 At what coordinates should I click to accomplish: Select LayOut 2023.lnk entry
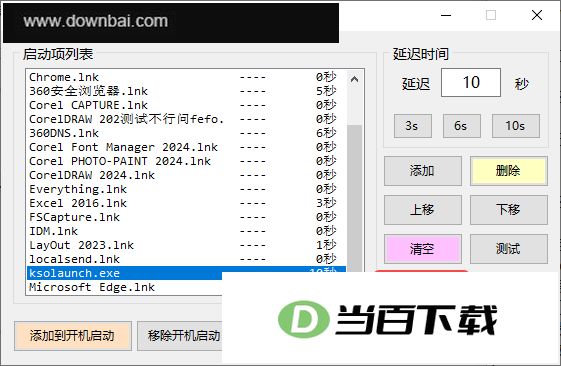click(x=186, y=245)
